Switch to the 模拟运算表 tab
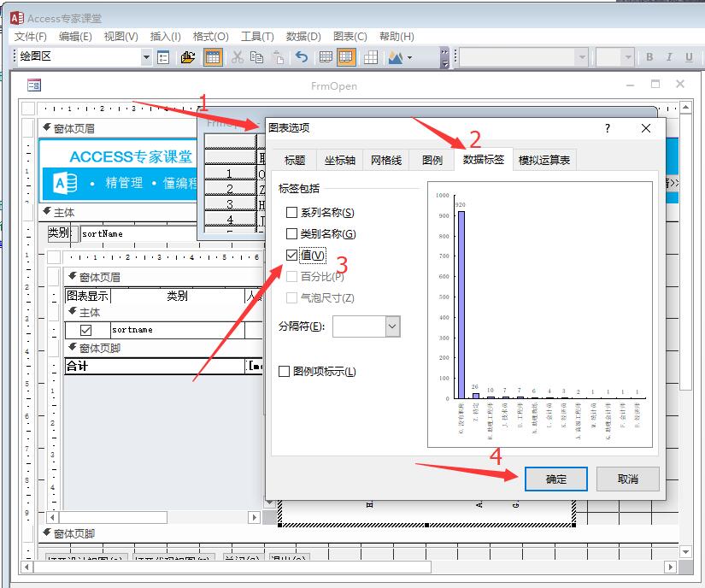 pyautogui.click(x=544, y=160)
